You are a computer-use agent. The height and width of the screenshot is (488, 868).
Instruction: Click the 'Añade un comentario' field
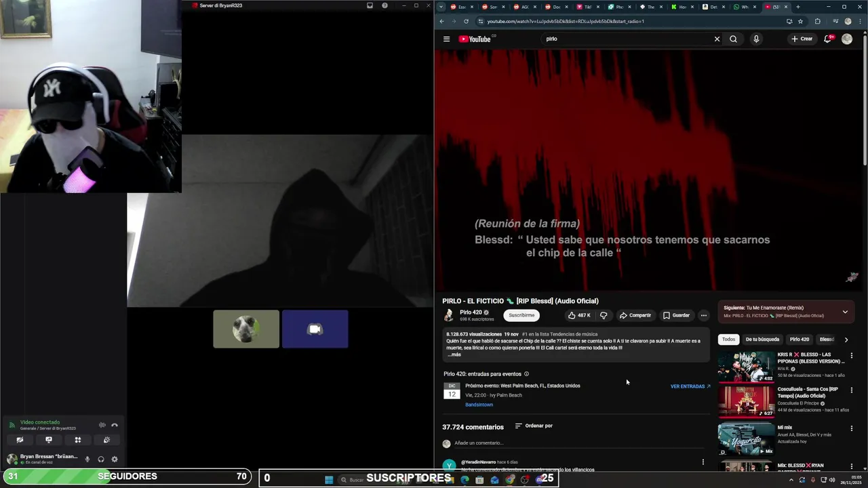[580, 443]
